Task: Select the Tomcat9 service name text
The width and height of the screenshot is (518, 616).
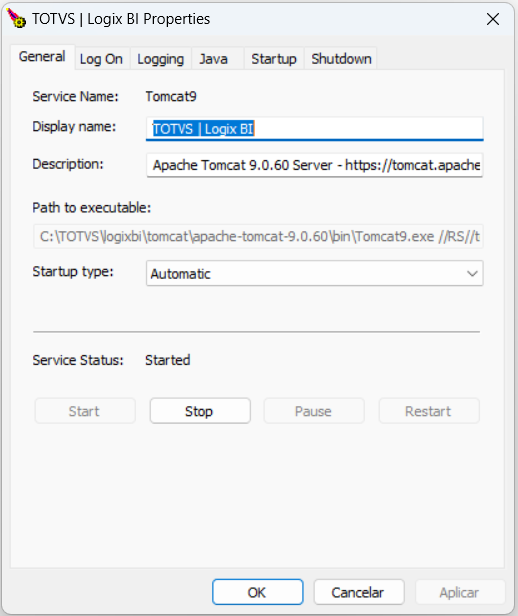Action: tap(171, 97)
